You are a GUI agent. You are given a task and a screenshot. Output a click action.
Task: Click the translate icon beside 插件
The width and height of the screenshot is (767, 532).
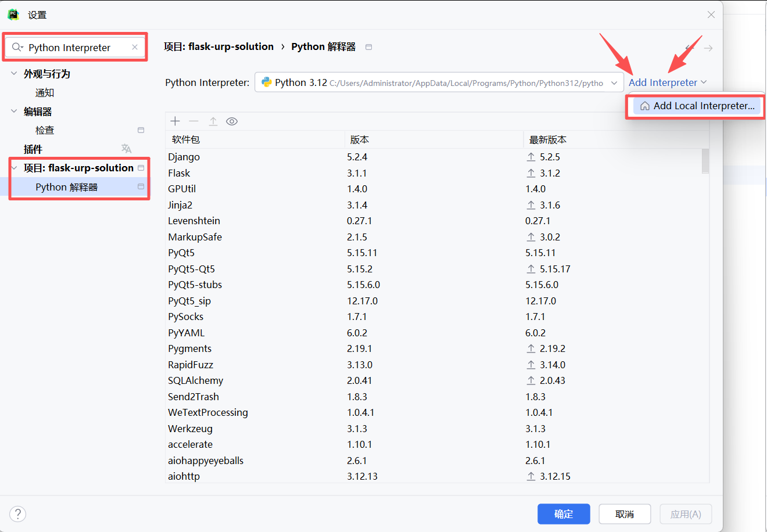(x=126, y=149)
